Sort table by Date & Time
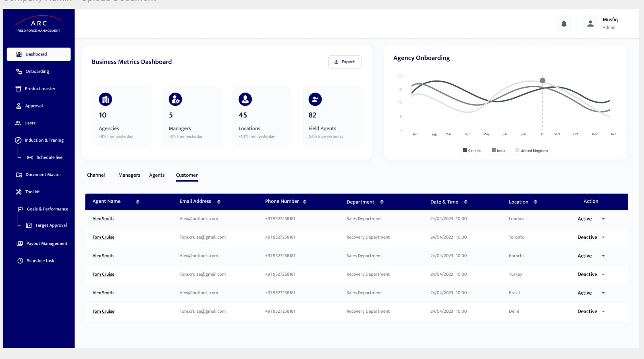The height and width of the screenshot is (359, 644). pyautogui.click(x=465, y=202)
